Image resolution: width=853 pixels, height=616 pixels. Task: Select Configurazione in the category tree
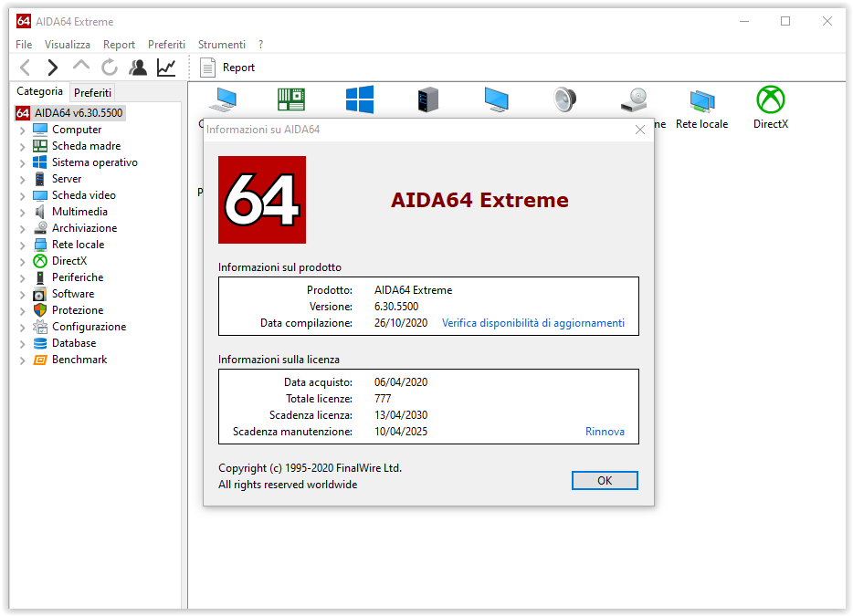[89, 326]
